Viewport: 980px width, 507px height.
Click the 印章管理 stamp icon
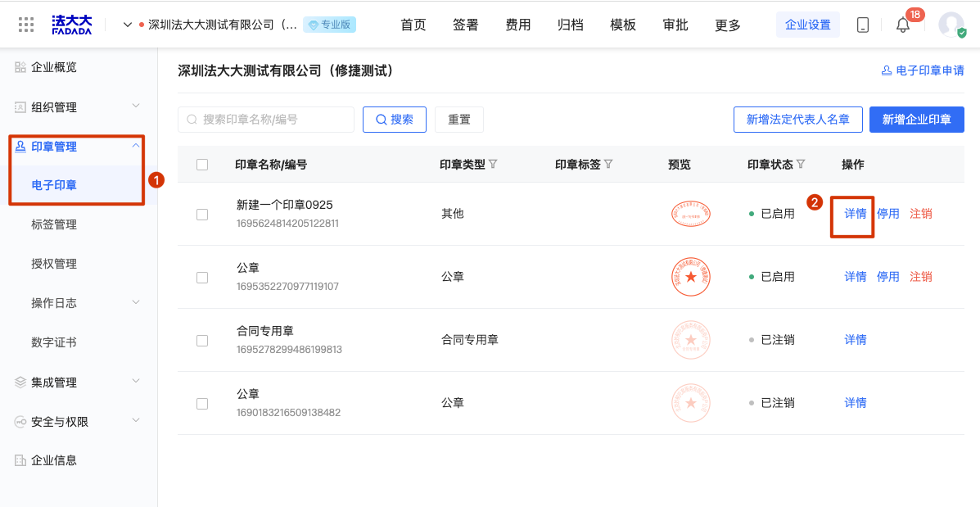click(20, 147)
